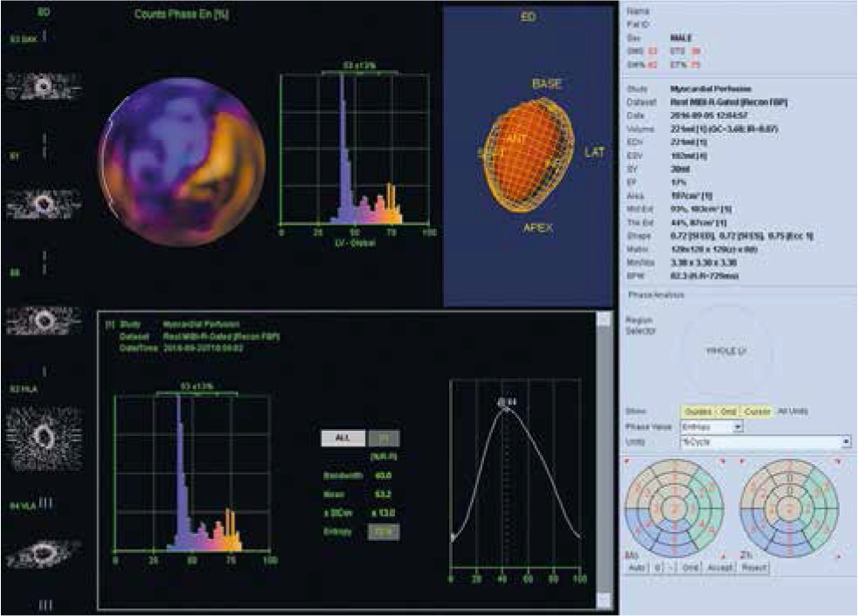The image size is (858, 616).
Task: Select the ALL button in phase statistics
Action: click(342, 438)
